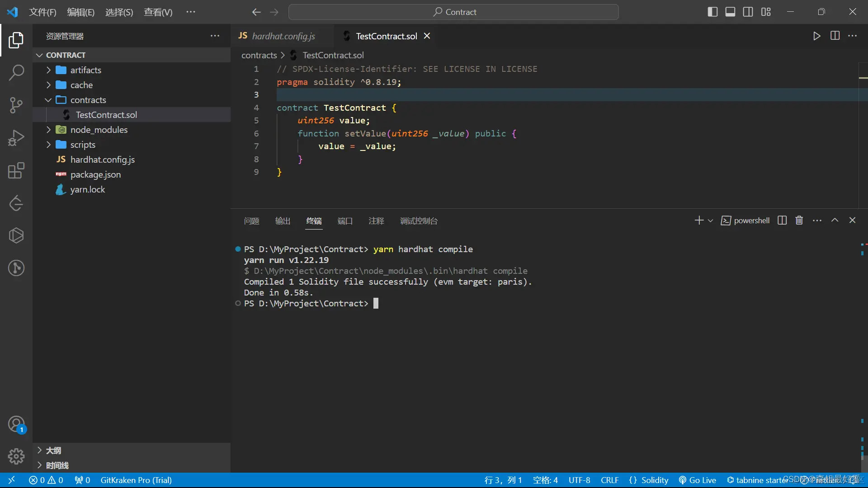Expand the artifacts folder
This screenshot has height=488, width=868.
click(85, 70)
